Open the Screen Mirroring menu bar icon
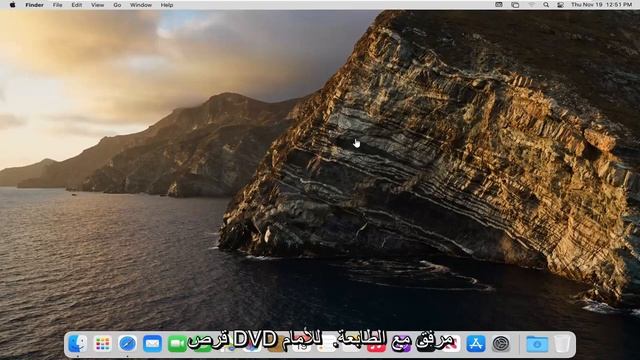 coord(515,5)
